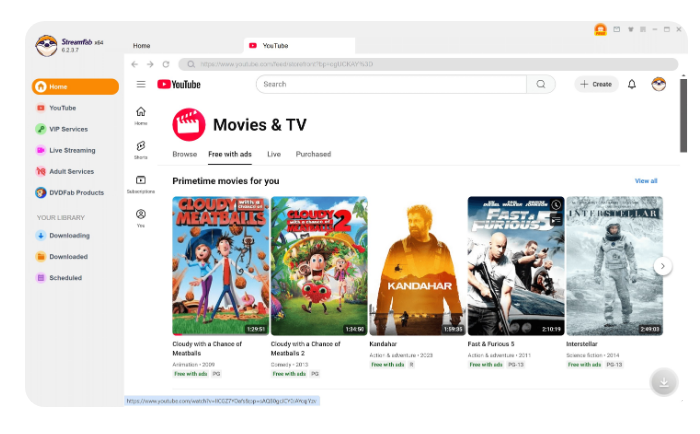The image size is (700, 434).
Task: Open the title bar menu icon
Action: (x=643, y=29)
